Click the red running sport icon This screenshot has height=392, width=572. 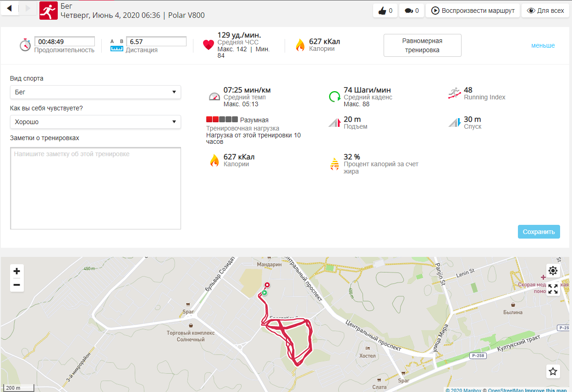click(x=48, y=11)
